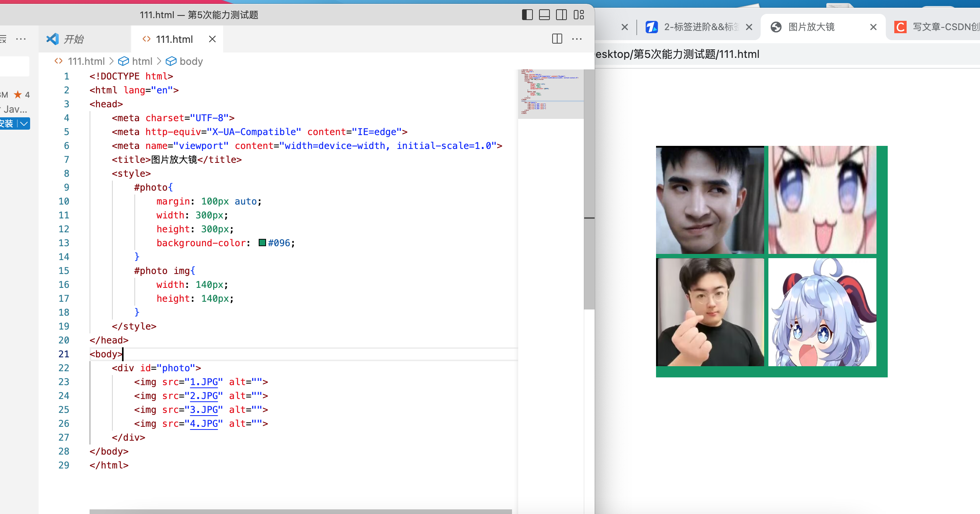This screenshot has height=514, width=980.
Task: Follow the 2.JPG image link
Action: 204,396
